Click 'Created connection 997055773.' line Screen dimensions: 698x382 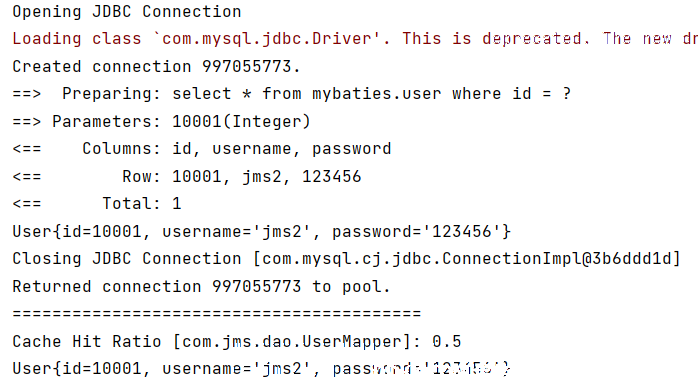[x=156, y=67]
